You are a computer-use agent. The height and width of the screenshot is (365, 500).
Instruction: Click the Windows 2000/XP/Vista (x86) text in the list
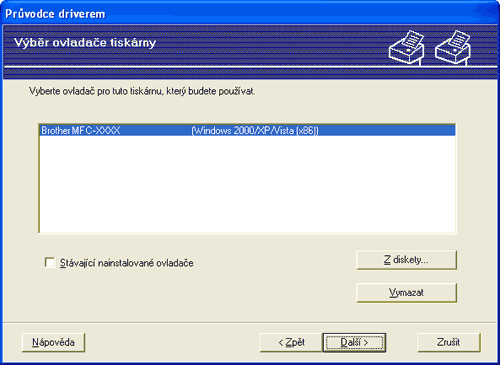tap(255, 130)
